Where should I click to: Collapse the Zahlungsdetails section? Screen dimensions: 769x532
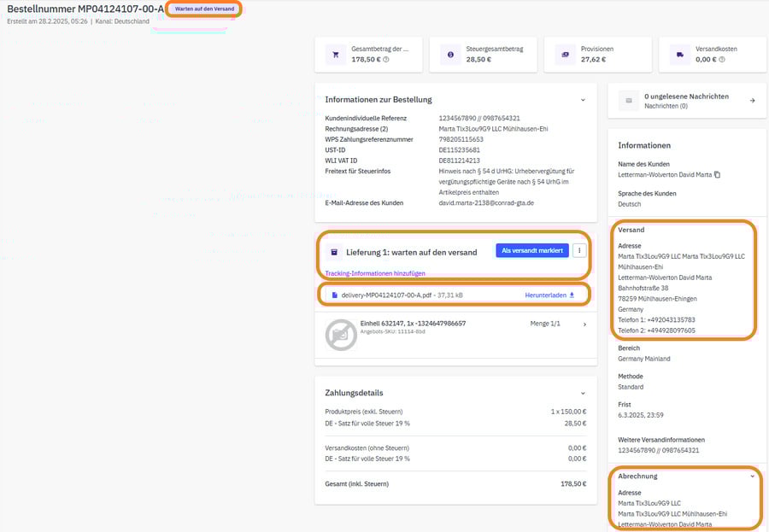coord(583,393)
